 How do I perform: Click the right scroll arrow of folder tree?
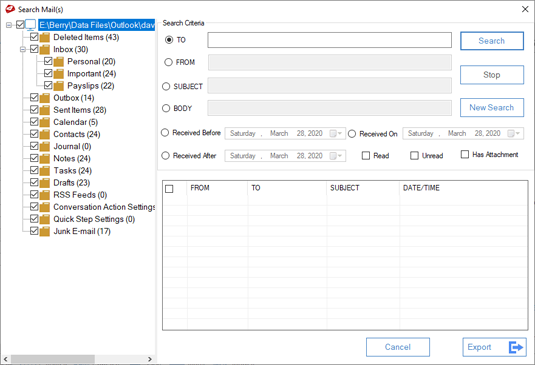[149, 359]
